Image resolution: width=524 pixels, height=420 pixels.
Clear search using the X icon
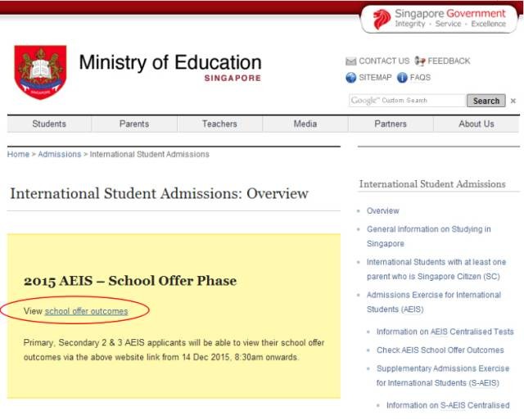(x=513, y=101)
